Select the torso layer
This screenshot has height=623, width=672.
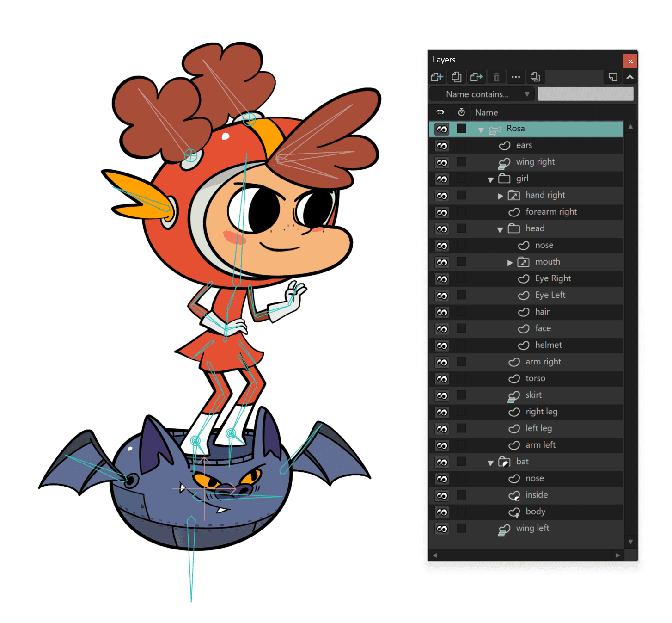pos(536,378)
